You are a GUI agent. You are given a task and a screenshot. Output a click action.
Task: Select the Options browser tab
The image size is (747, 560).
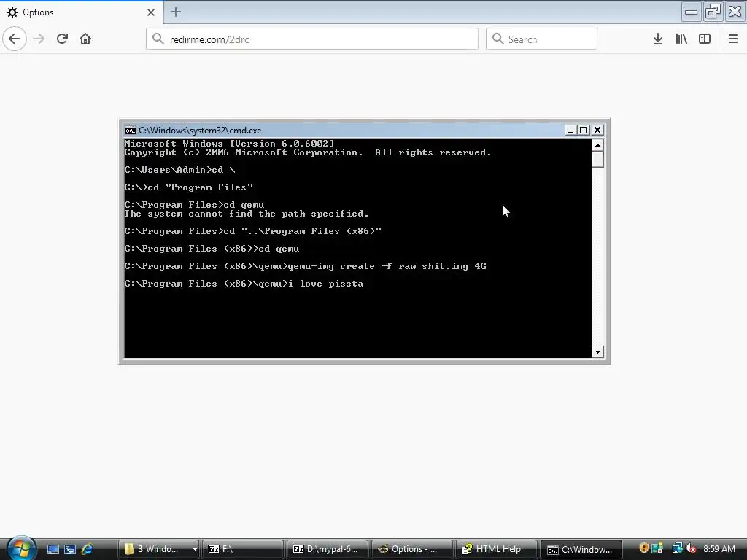tap(81, 12)
